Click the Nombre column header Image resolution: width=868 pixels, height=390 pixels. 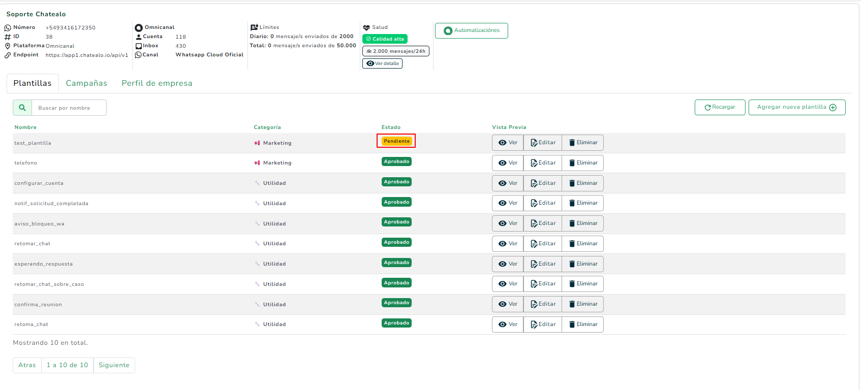(x=25, y=127)
